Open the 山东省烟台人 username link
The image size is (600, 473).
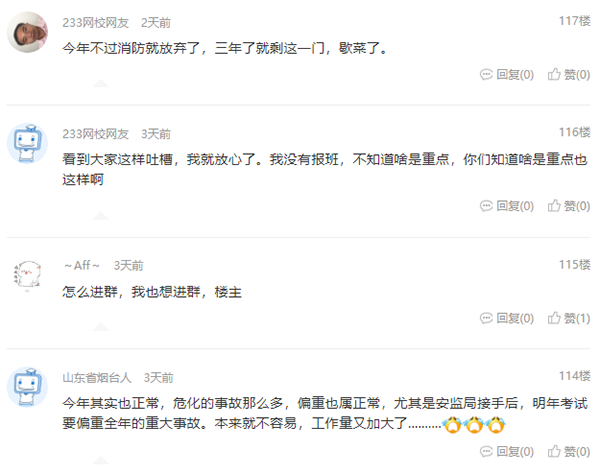97,378
